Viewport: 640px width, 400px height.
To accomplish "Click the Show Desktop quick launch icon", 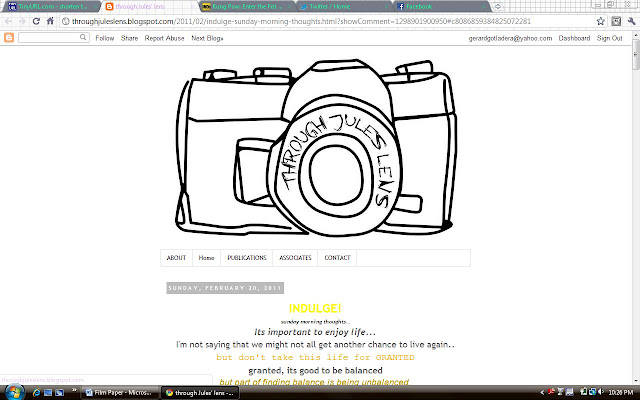I will coord(48,393).
